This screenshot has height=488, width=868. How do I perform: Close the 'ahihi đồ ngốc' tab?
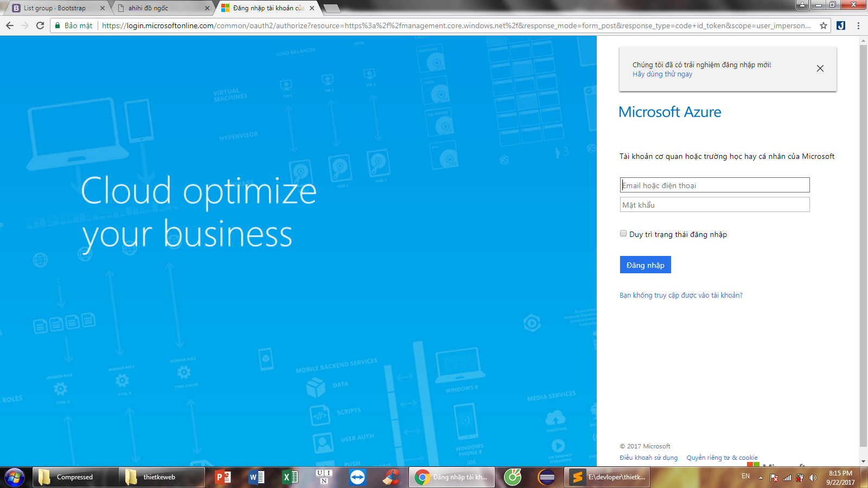[x=207, y=8]
